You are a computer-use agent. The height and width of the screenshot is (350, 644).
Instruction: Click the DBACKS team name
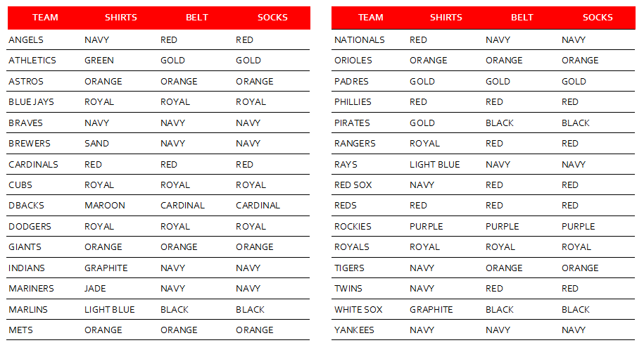coord(26,206)
